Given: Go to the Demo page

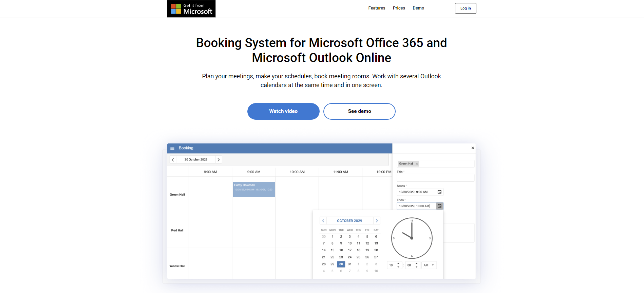Looking at the screenshot, I should pos(418,8).
